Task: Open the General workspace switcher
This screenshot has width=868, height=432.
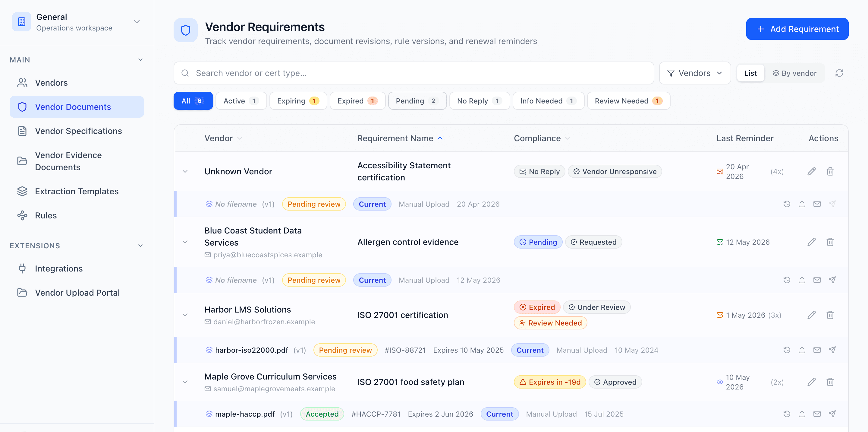Action: 77,22
